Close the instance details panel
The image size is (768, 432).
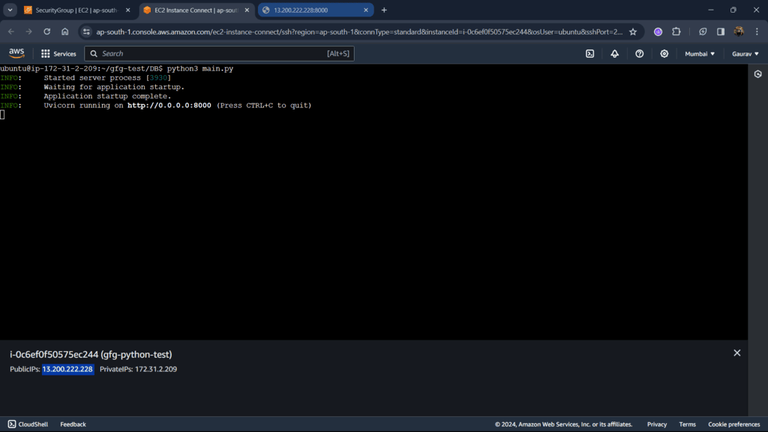point(737,353)
